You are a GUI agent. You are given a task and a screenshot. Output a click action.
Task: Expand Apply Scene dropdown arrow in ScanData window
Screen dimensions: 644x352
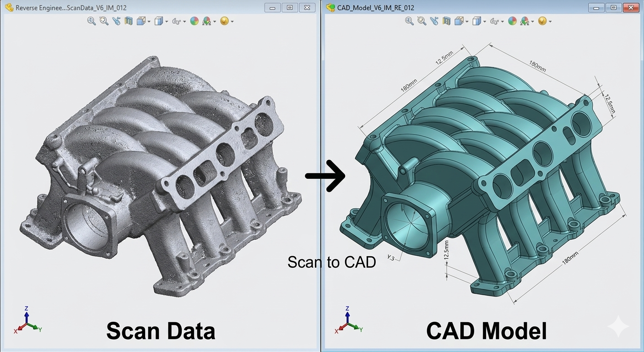point(215,22)
